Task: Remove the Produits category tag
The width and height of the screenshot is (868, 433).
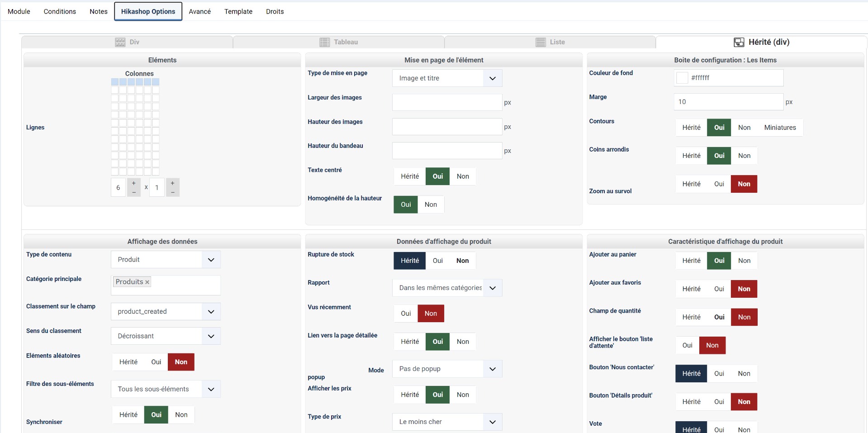Action: 147,282
